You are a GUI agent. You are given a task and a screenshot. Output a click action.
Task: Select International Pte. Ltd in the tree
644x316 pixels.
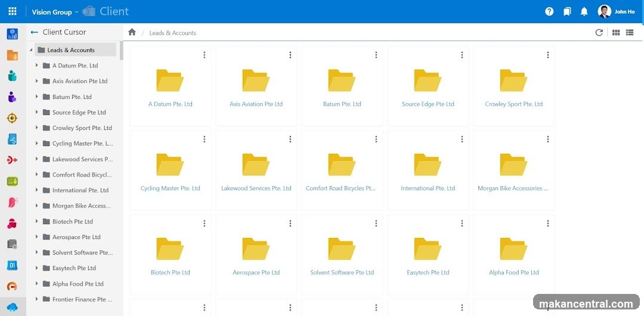pyautogui.click(x=80, y=190)
